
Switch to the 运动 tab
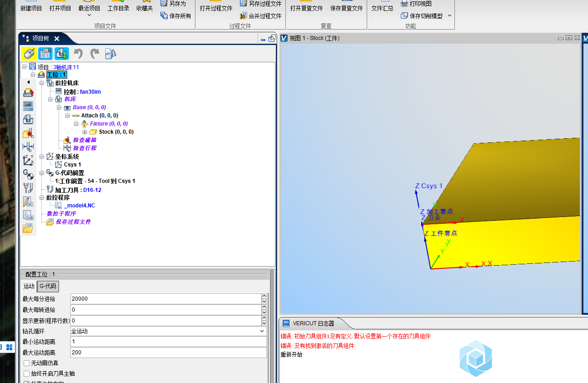(29, 286)
